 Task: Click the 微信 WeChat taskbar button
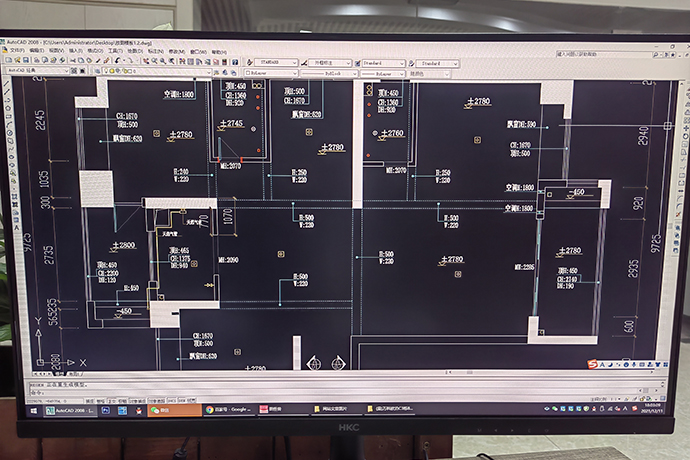(175, 410)
